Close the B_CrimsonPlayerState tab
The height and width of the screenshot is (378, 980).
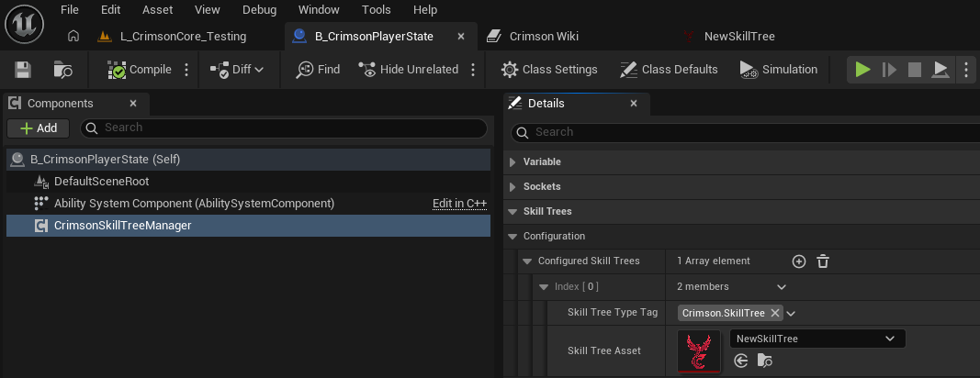(461, 36)
